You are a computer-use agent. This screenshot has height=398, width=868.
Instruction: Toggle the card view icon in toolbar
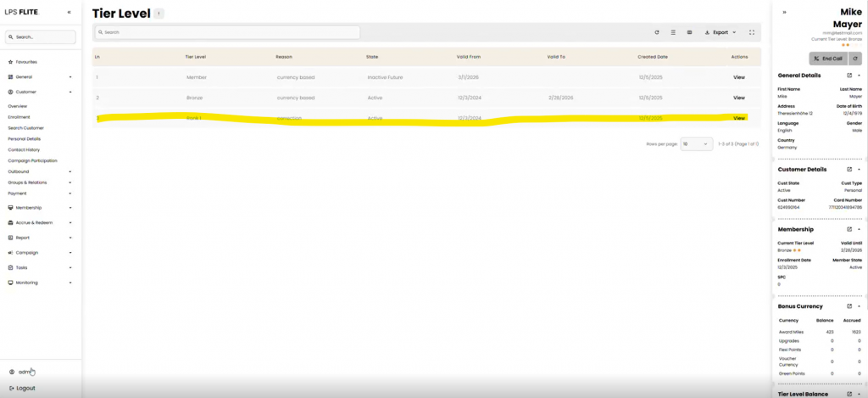point(689,32)
